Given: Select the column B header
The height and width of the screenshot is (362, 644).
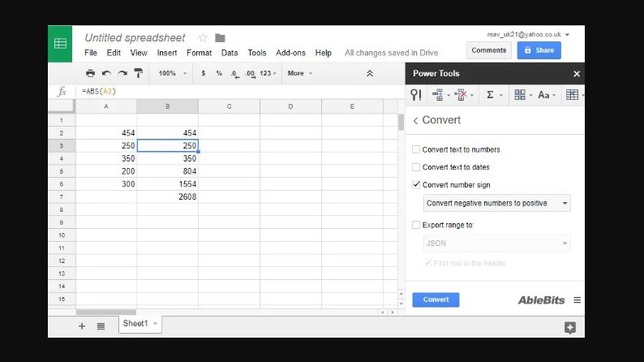Looking at the screenshot, I should (168, 106).
